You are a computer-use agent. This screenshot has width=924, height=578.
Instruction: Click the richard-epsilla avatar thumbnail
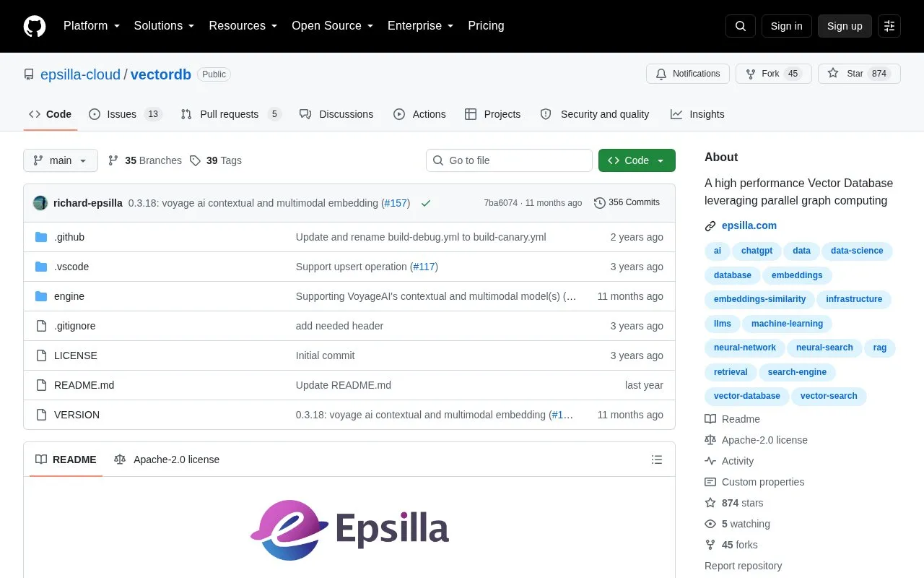point(40,203)
